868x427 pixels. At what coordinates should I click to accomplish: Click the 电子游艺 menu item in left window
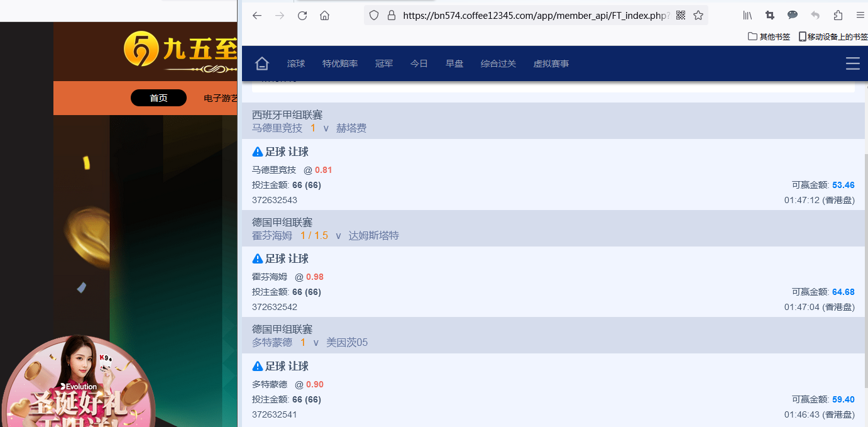click(x=221, y=98)
